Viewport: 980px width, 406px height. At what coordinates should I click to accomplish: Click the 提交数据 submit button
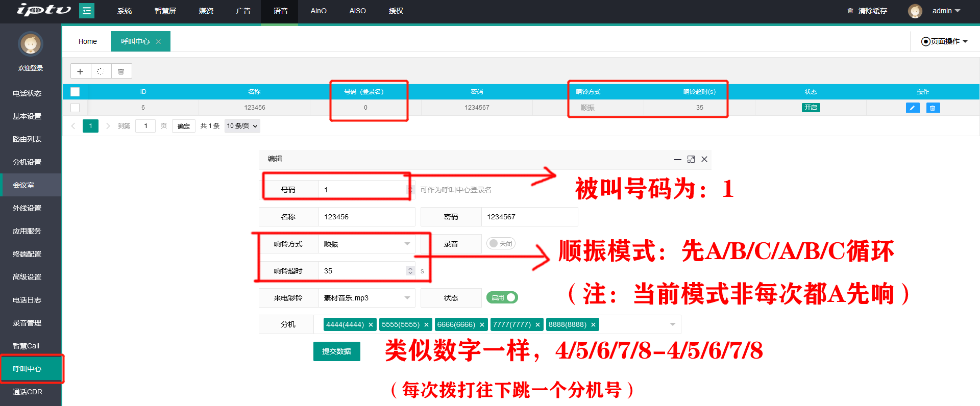point(337,351)
